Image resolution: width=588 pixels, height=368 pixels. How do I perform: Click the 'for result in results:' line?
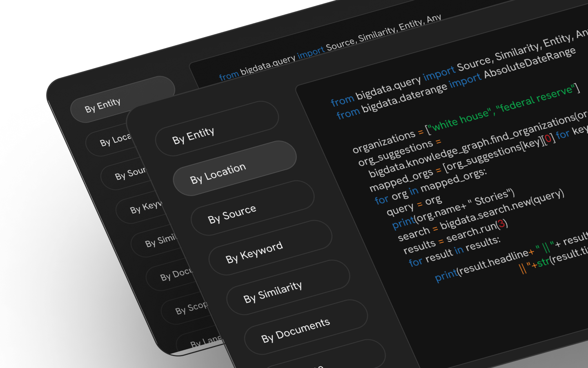[454, 251]
